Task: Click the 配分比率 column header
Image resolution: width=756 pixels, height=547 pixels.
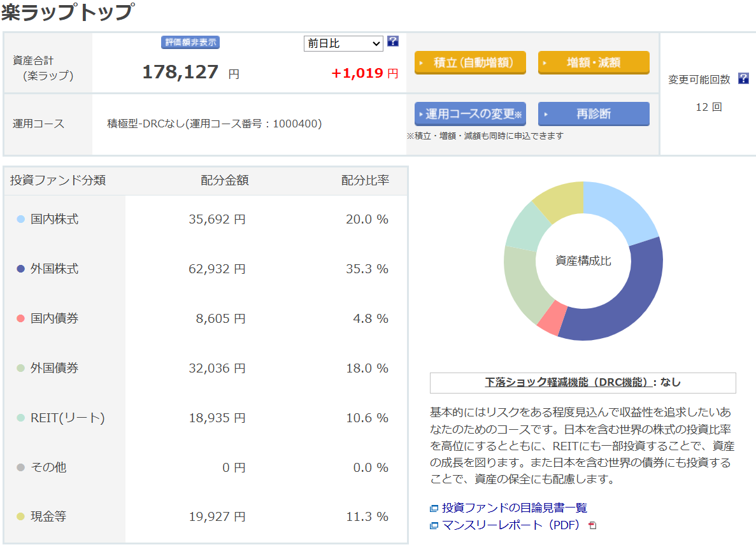Action: click(x=365, y=180)
